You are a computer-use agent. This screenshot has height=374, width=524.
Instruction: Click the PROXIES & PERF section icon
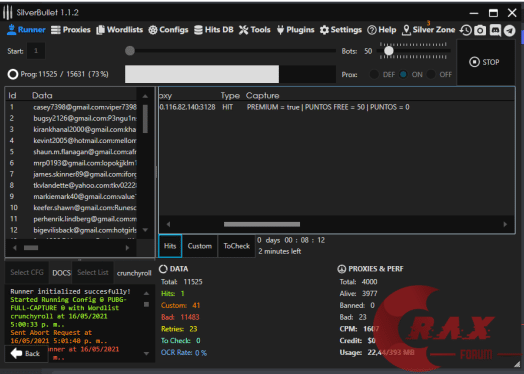[x=342, y=269]
